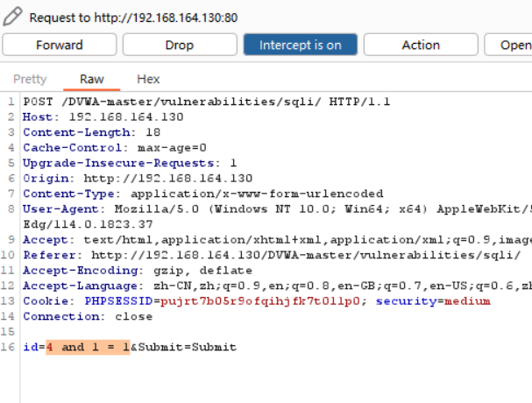Click the Connection header close value
This screenshot has height=403, width=532.
point(134,316)
